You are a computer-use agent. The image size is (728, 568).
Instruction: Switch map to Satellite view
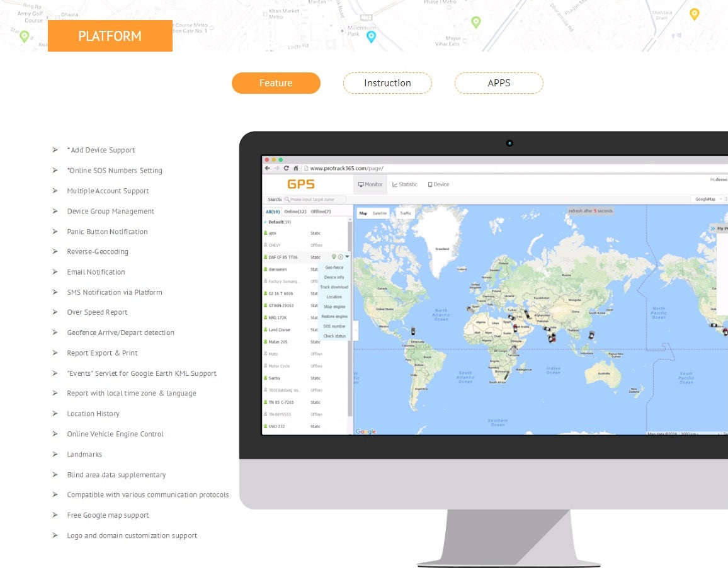[x=379, y=213]
